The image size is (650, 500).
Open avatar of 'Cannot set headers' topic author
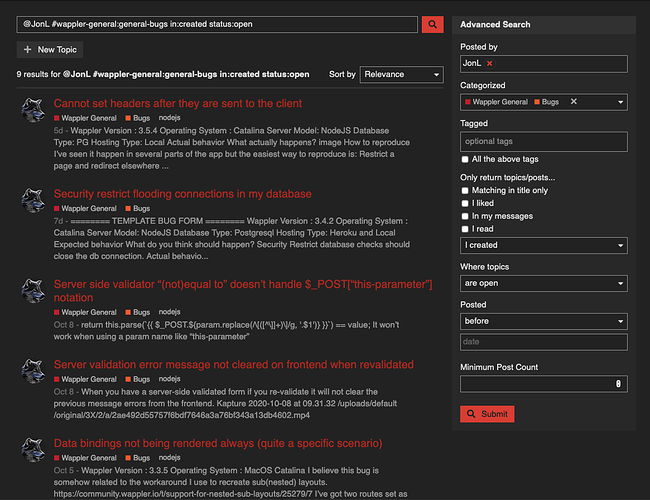pos(33,110)
